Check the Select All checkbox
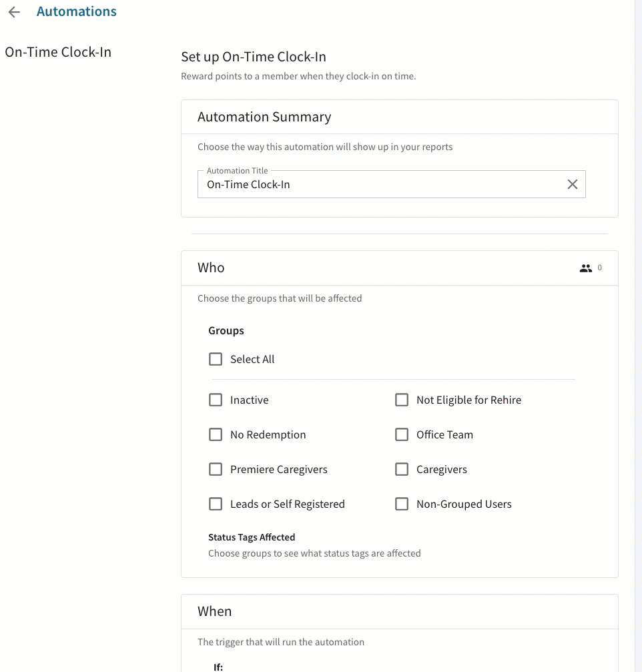This screenshot has width=642, height=672. point(216,359)
